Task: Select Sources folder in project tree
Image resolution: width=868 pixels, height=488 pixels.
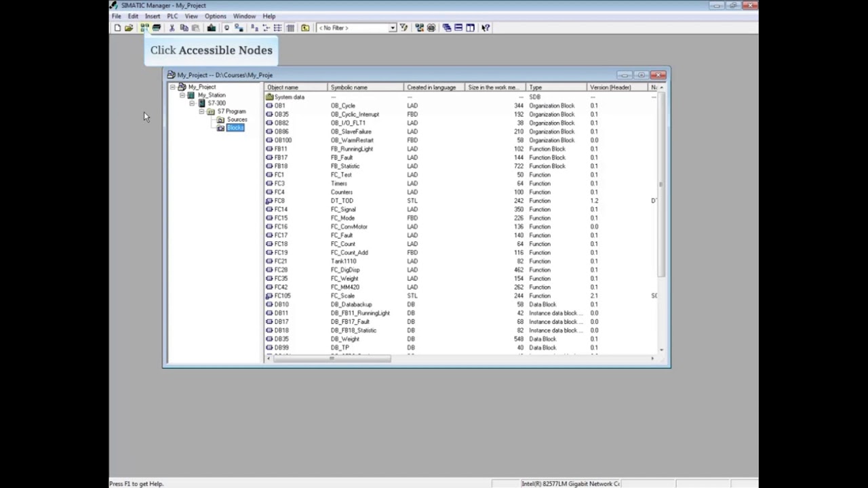Action: (237, 120)
